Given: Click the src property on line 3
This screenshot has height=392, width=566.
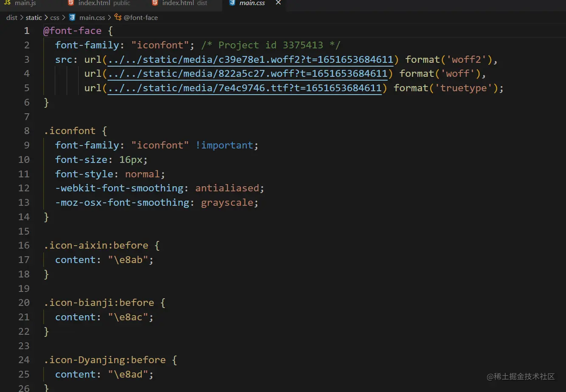Looking at the screenshot, I should coord(64,60).
